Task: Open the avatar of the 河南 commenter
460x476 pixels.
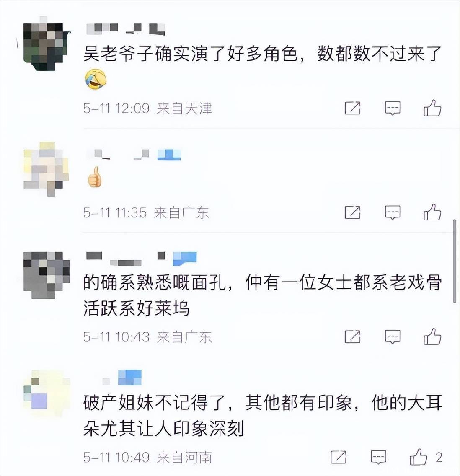Action: (x=47, y=393)
